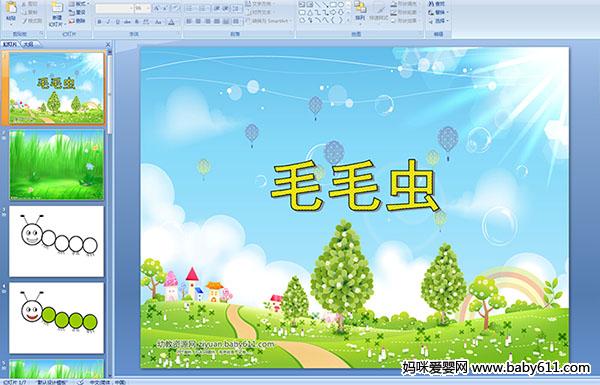This screenshot has height=385, width=600.
Task: Toggle Italic formatting button
Action: (x=108, y=22)
